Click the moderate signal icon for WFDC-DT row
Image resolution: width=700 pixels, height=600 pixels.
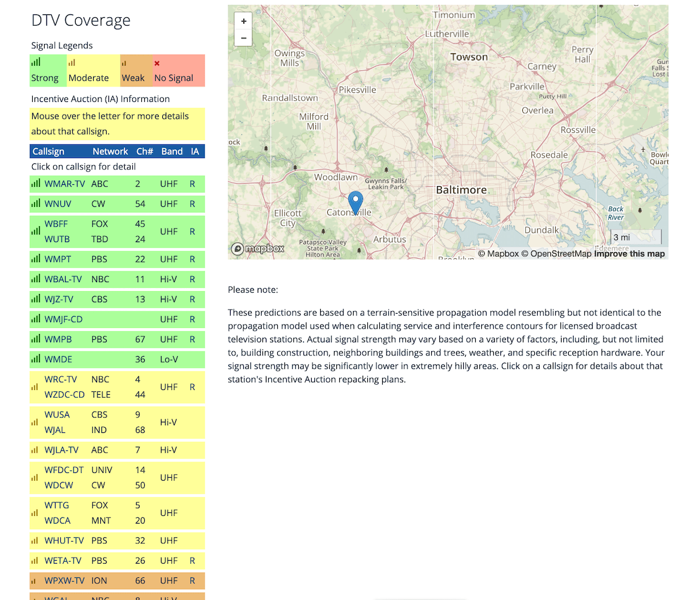pyautogui.click(x=35, y=478)
